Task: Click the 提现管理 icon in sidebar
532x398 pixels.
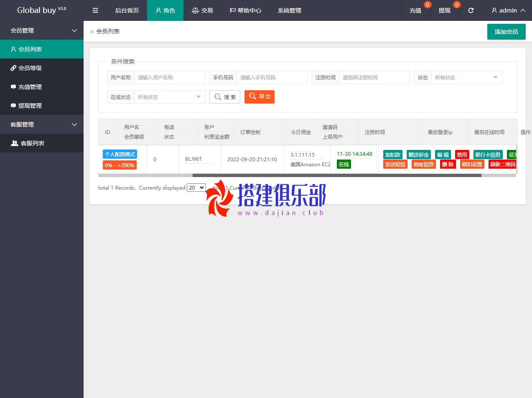Action: (13, 106)
